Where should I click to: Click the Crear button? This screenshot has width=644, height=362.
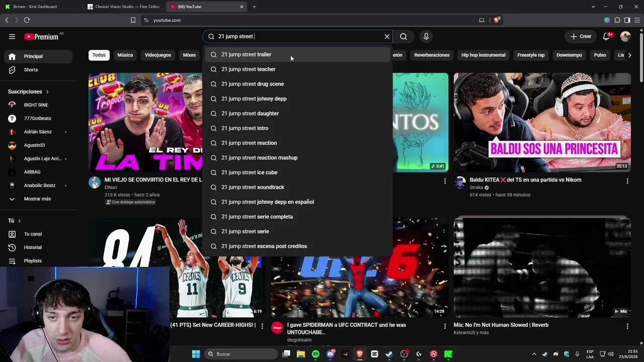(581, 36)
